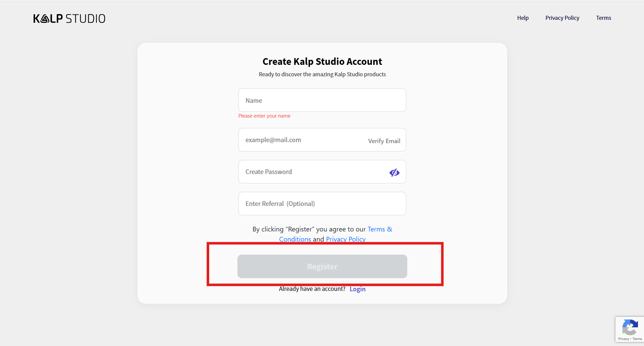Go to Terms in the header navigation
The image size is (644, 346).
[x=603, y=18]
